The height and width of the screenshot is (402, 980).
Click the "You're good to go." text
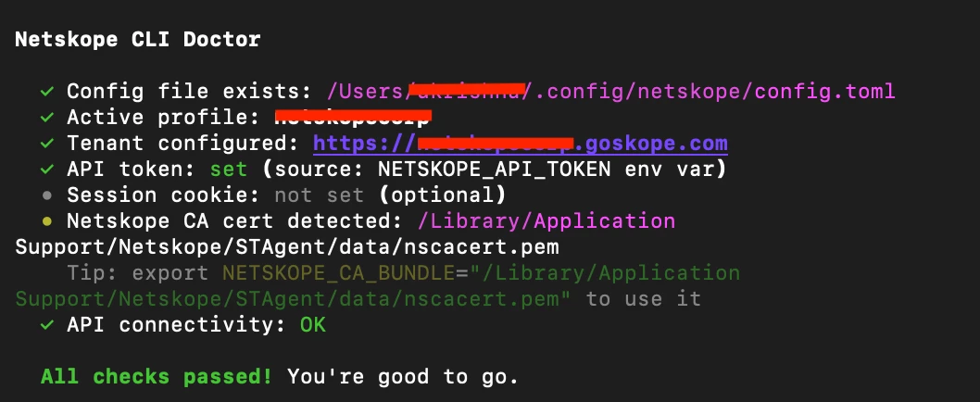pyautogui.click(x=403, y=377)
